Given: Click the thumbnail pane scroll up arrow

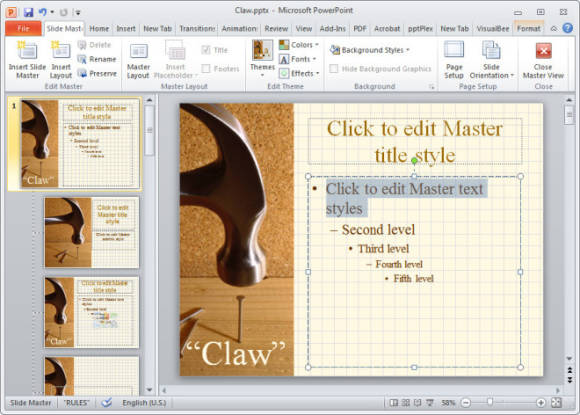Looking at the screenshot, I should click(x=149, y=100).
